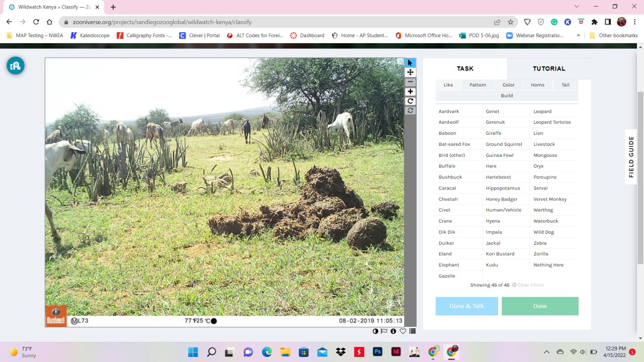This screenshot has width=644, height=362.
Task: Switch to the Tutorial tab
Action: click(549, 69)
